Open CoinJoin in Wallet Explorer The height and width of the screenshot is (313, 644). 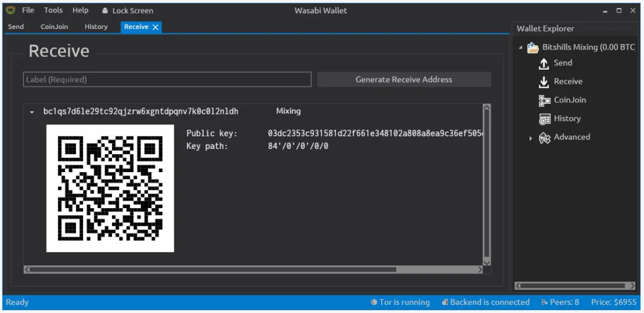(570, 100)
